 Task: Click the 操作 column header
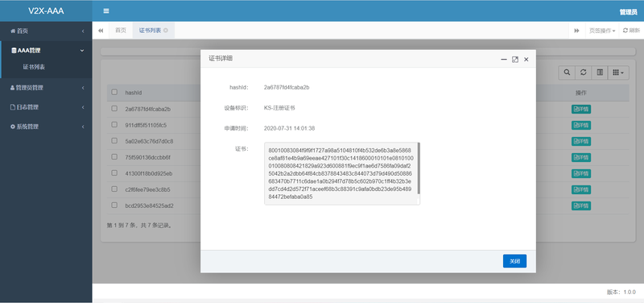pyautogui.click(x=581, y=93)
